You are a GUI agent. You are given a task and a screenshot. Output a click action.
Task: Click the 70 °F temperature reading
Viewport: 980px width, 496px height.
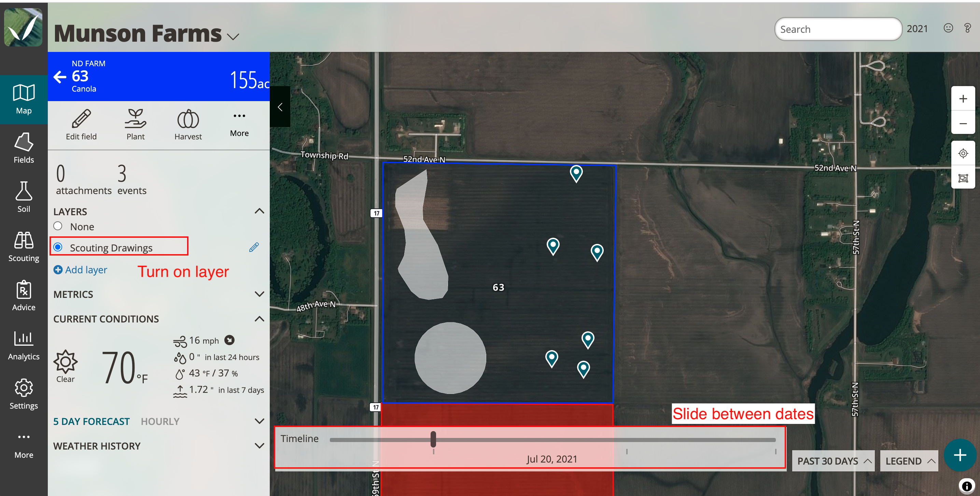coord(124,367)
